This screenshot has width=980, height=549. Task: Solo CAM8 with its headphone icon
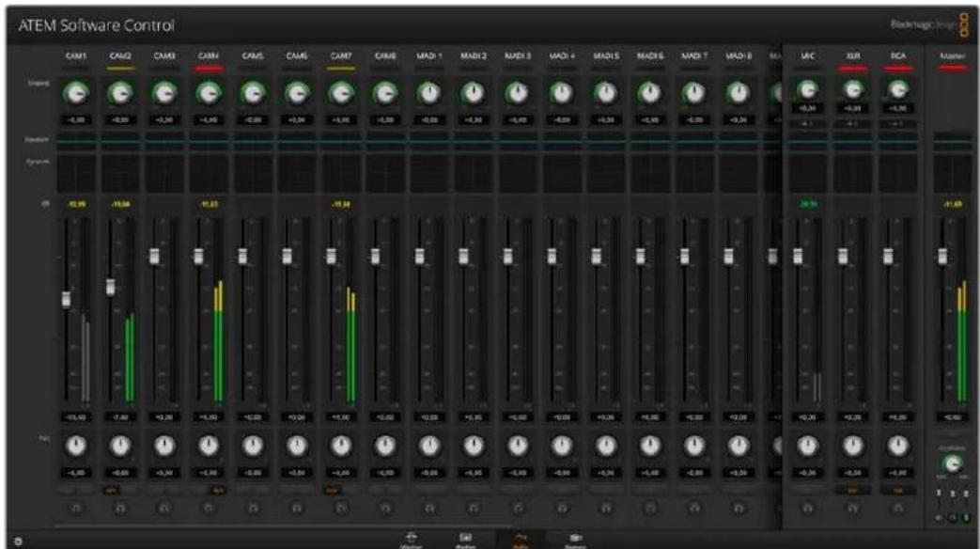385,509
